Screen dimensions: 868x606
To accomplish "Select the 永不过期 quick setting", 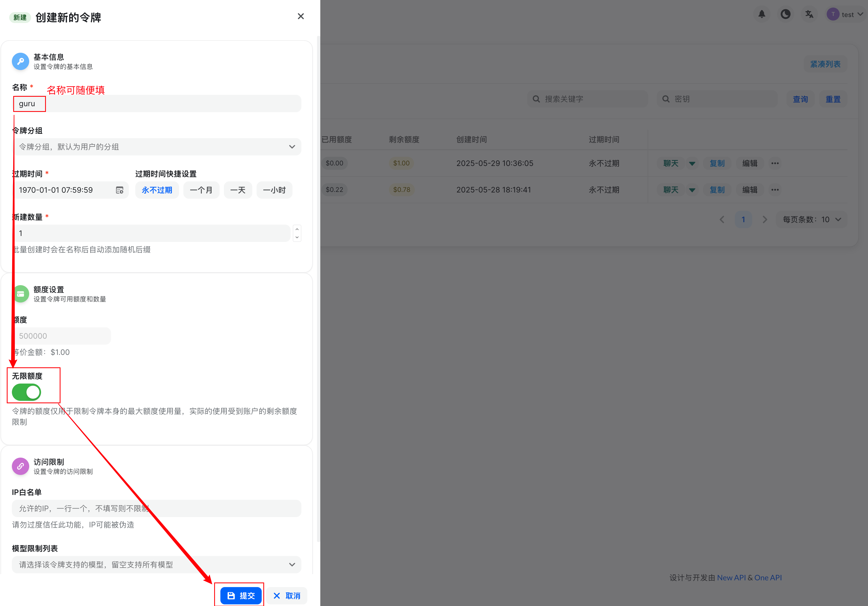I will [x=157, y=190].
